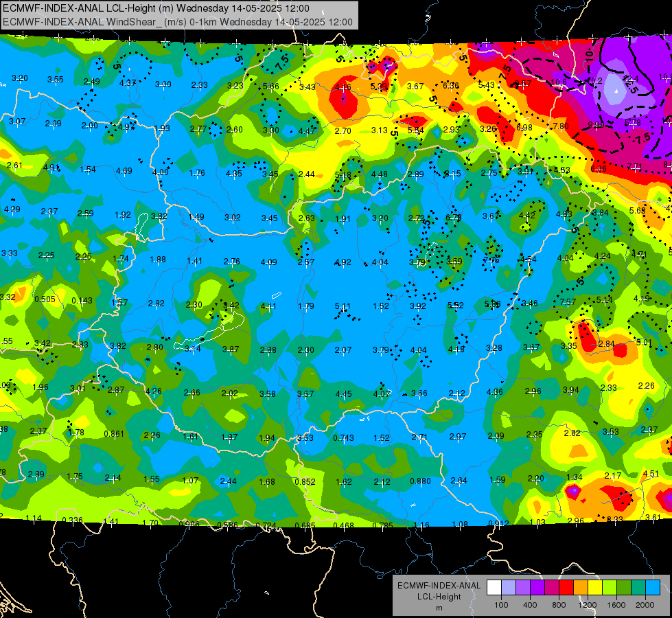Click the wind shear value 0.880

point(420,481)
